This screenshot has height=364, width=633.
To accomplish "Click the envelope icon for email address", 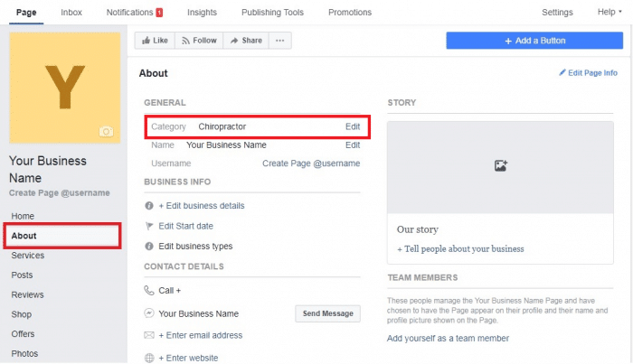I will coord(149,335).
